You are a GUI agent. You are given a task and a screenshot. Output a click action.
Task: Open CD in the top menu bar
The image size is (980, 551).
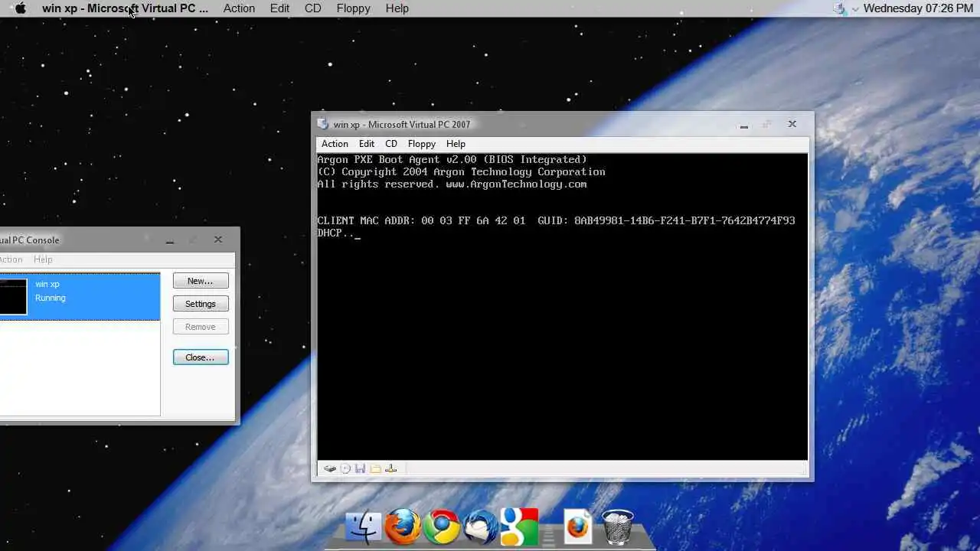pyautogui.click(x=312, y=8)
